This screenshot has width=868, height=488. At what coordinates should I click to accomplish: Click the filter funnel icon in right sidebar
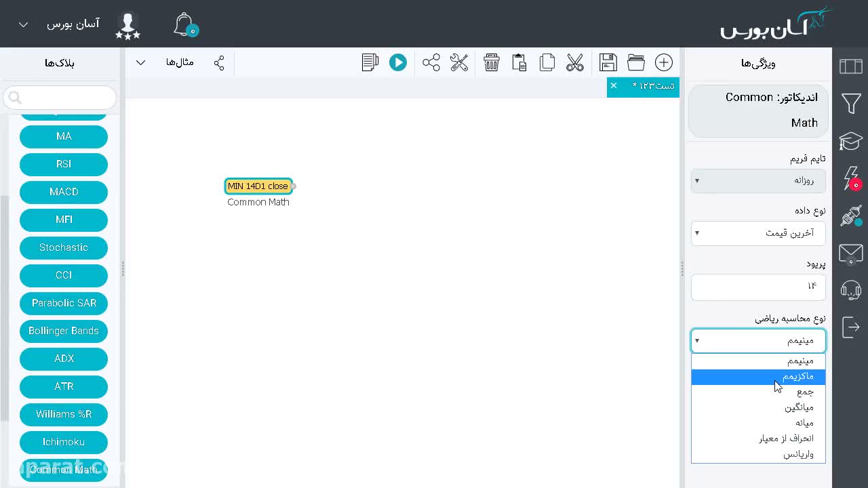click(x=851, y=104)
